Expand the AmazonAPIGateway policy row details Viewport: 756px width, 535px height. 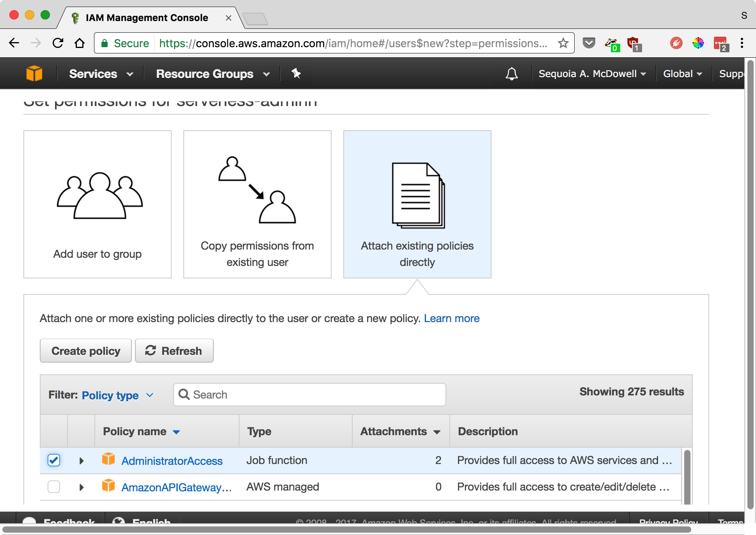(x=81, y=487)
